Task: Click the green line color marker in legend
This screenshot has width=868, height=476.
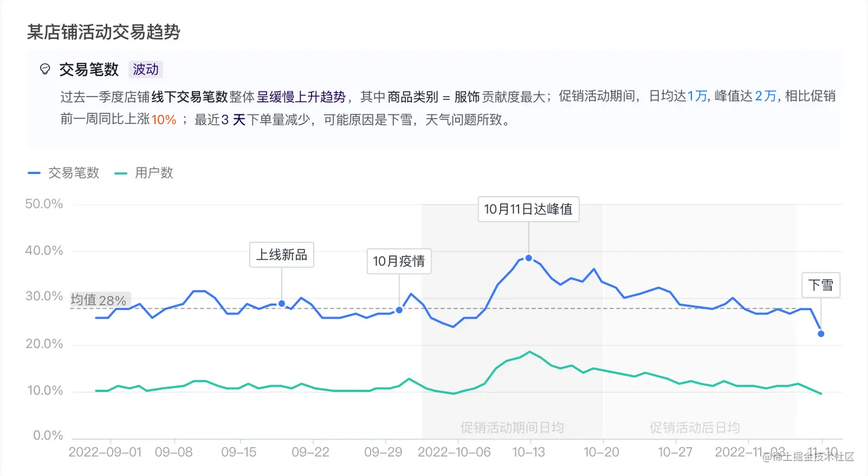Action: (121, 173)
